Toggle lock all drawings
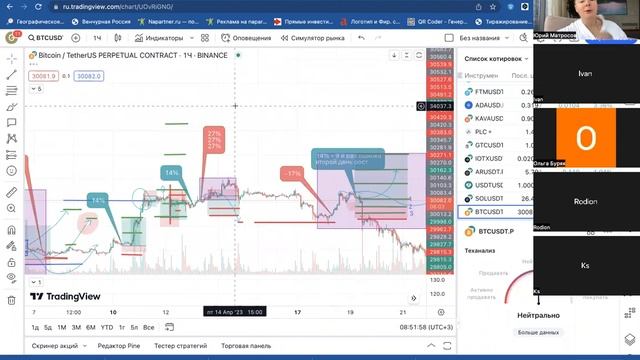640x360 pixels. click(11, 262)
